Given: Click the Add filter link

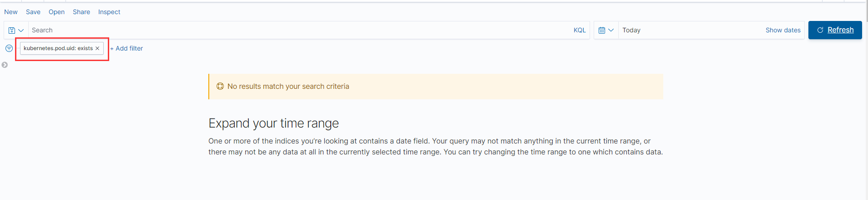Looking at the screenshot, I should (x=127, y=48).
